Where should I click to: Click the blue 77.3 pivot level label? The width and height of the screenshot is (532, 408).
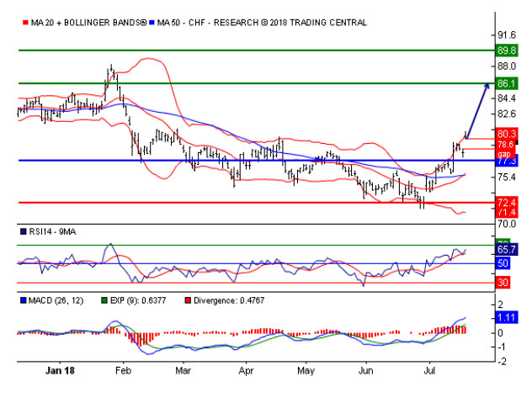pyautogui.click(x=506, y=161)
